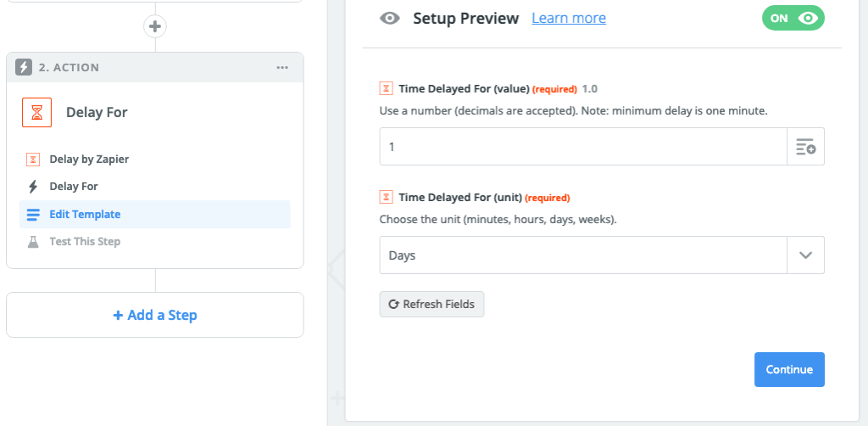
Task: Click the eye icon next to Setup Preview
Action: [x=390, y=19]
